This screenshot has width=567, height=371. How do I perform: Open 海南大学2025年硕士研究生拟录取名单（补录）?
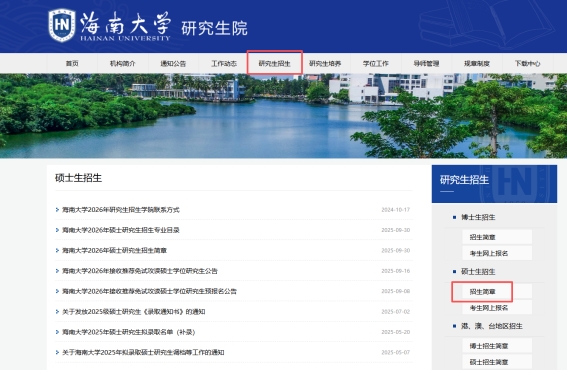[x=129, y=332]
